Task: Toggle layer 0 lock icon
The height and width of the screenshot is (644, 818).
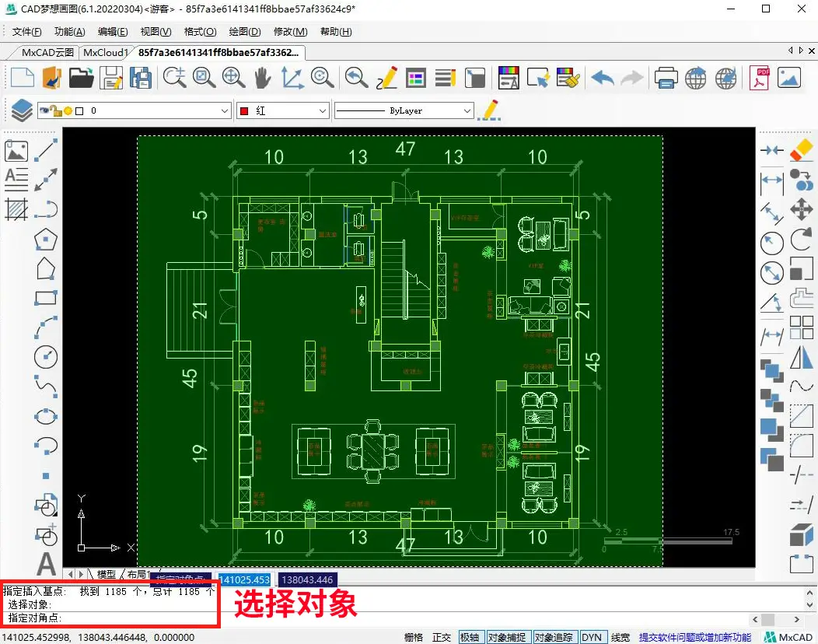Action: [56, 110]
